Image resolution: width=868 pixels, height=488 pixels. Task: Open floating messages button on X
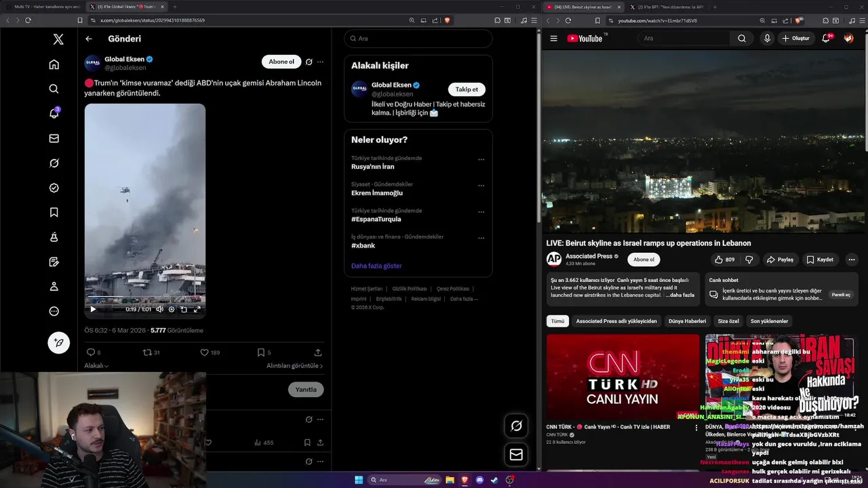516,455
